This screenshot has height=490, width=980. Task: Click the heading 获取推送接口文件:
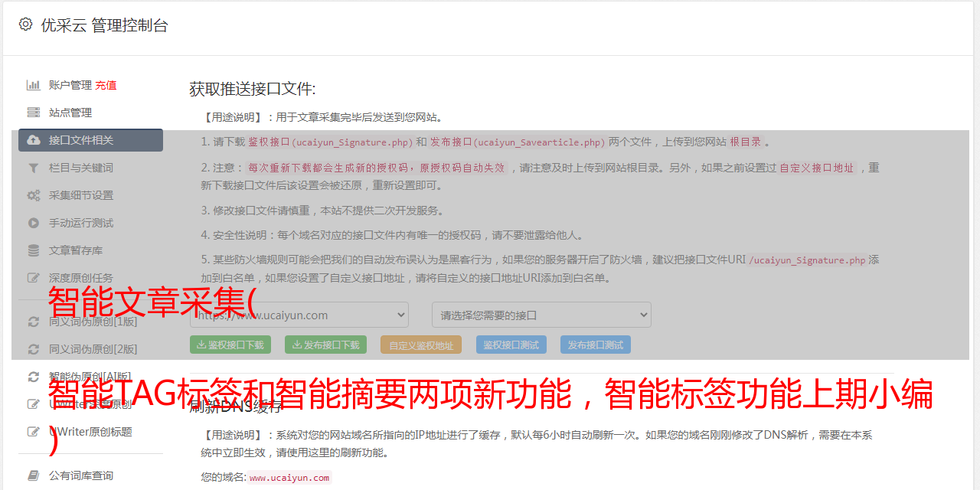tap(253, 89)
